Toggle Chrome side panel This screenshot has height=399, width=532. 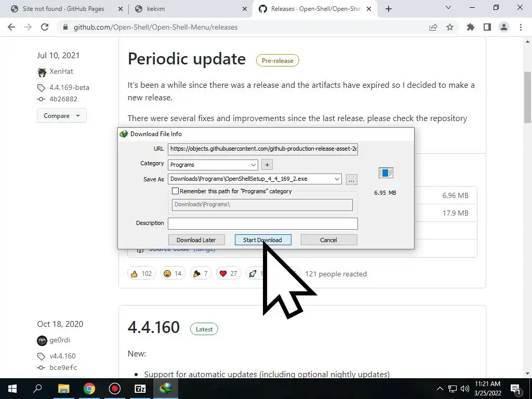point(487,27)
